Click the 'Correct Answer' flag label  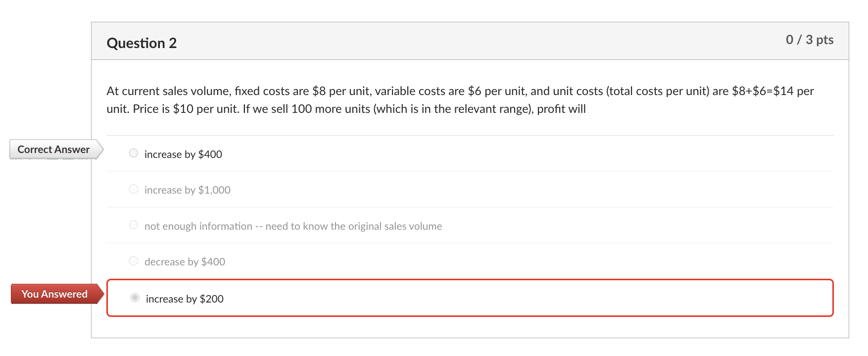tap(53, 149)
